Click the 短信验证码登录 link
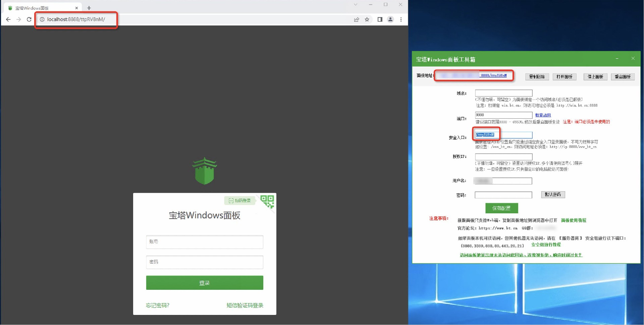 [245, 305]
